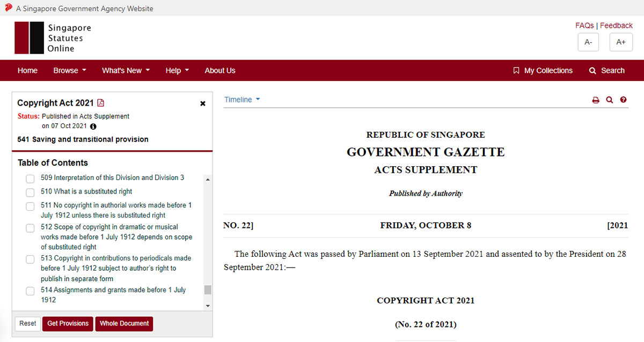
Task: Select checkbox for section 512
Action: pyautogui.click(x=31, y=228)
